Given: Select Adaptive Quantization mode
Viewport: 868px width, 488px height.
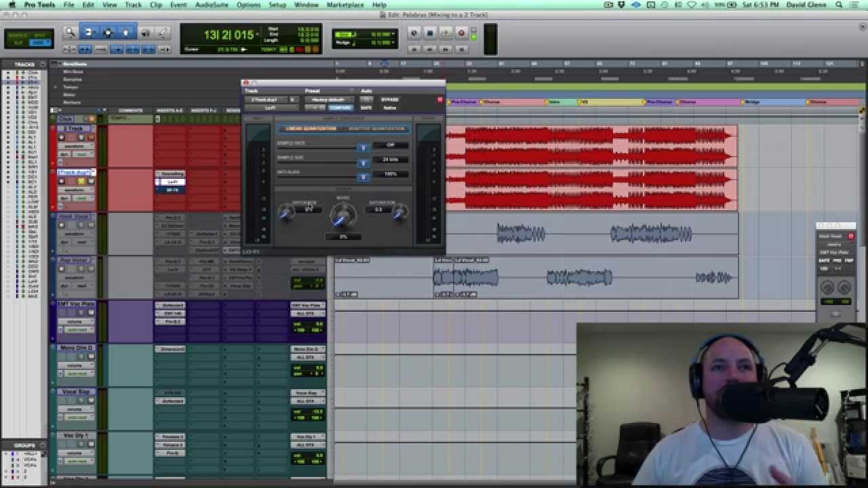Looking at the screenshot, I should click(x=377, y=129).
